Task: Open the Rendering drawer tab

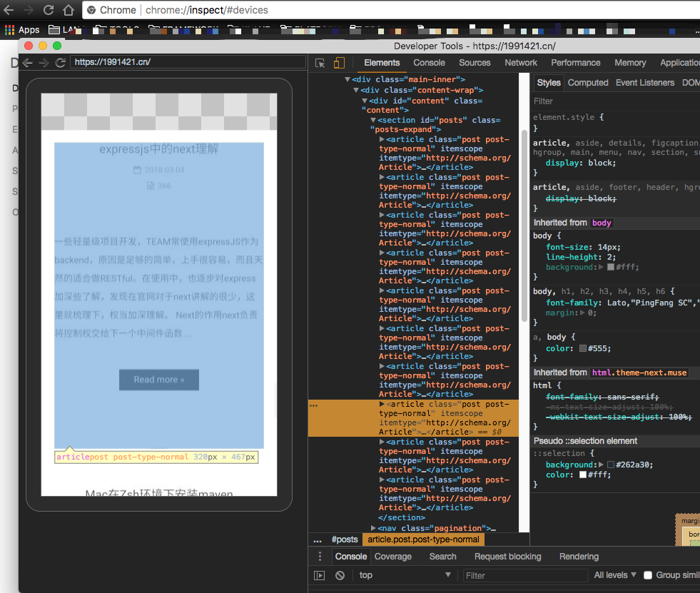Action: (x=579, y=557)
